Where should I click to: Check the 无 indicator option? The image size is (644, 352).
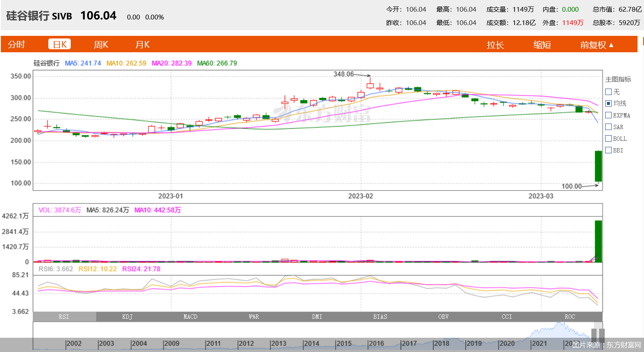pos(609,92)
